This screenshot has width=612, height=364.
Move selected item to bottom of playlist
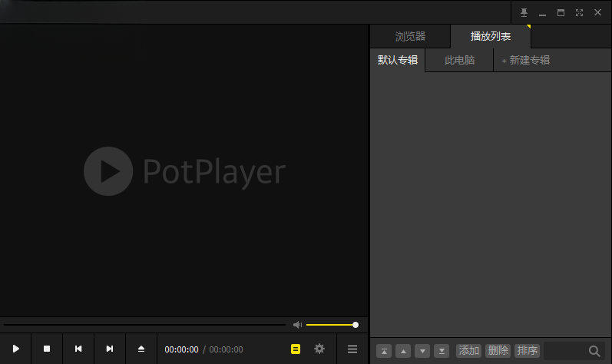442,351
